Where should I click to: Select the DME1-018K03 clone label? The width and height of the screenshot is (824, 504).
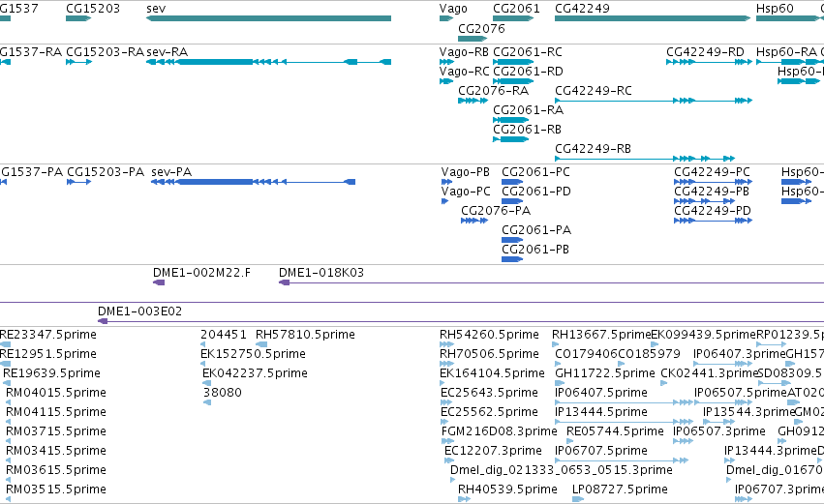coord(321,273)
